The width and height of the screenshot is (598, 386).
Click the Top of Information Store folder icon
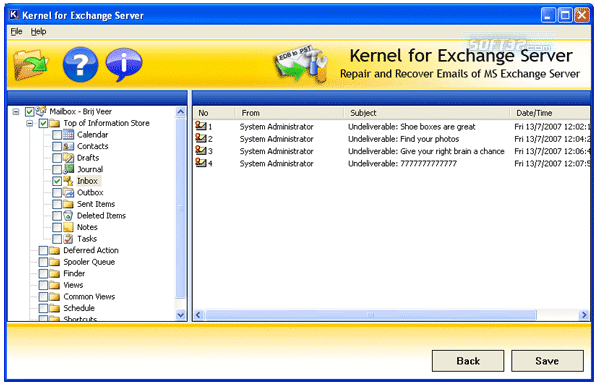click(55, 123)
